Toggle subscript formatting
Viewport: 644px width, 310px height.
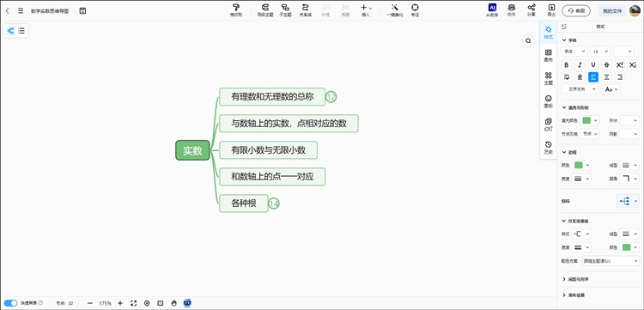(x=633, y=65)
